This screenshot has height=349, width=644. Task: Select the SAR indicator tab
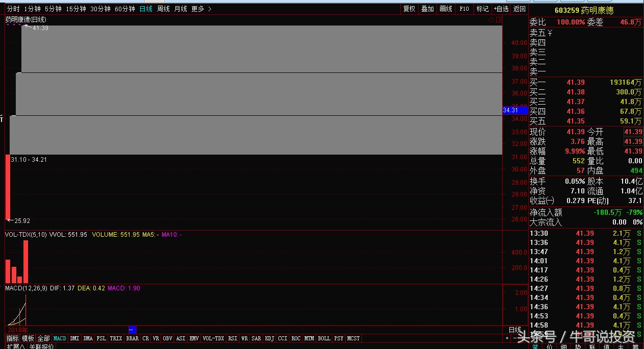point(256,338)
